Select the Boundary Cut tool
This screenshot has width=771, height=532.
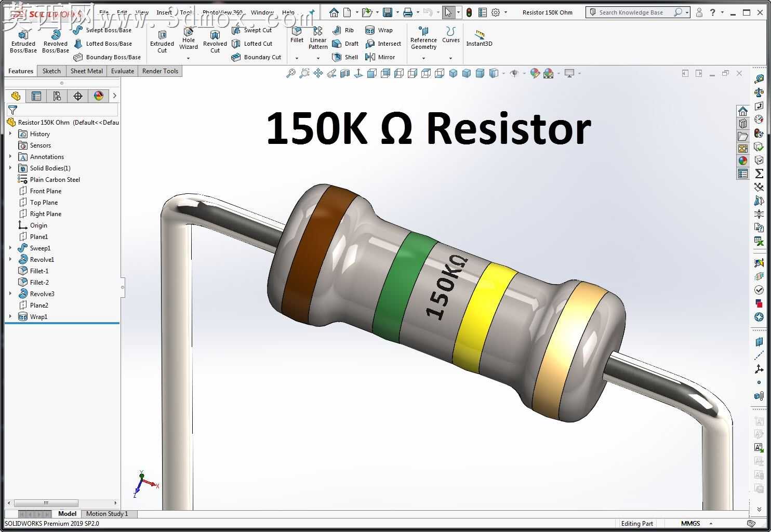(257, 57)
